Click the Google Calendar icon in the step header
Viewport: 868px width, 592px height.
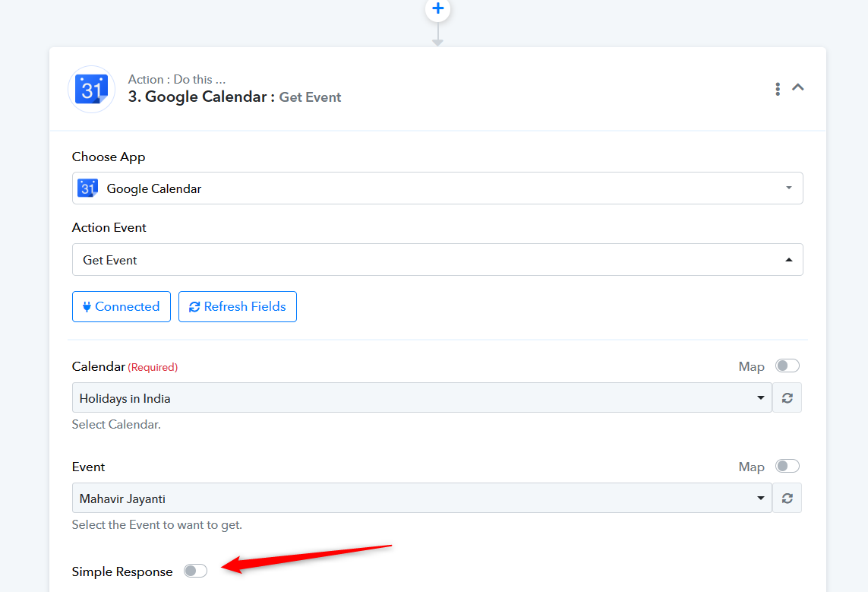pos(92,90)
